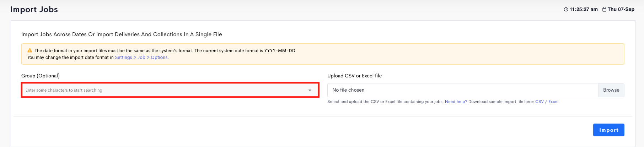Click the blue Import button

(x=609, y=130)
